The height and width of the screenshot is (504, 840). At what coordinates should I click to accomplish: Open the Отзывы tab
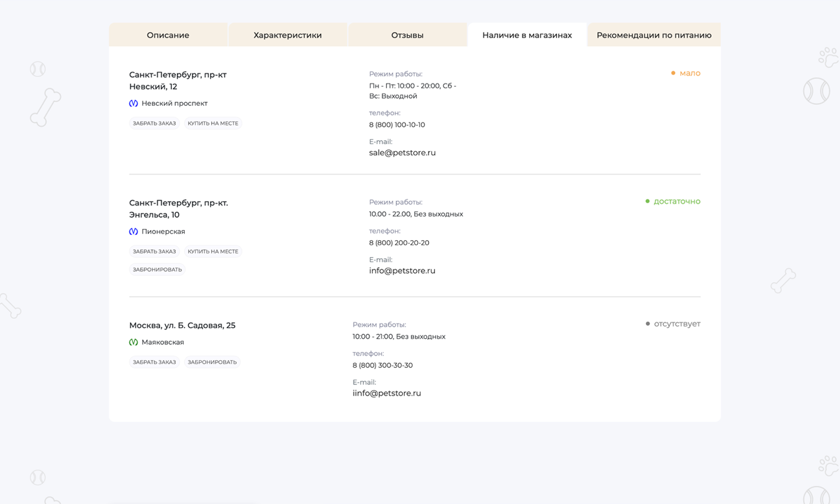pyautogui.click(x=407, y=35)
